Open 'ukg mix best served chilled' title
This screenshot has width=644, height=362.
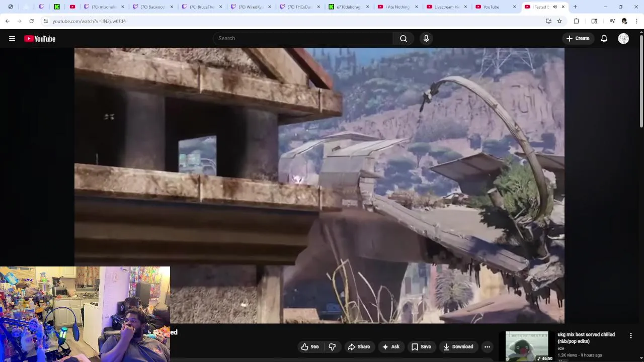pyautogui.click(x=586, y=338)
